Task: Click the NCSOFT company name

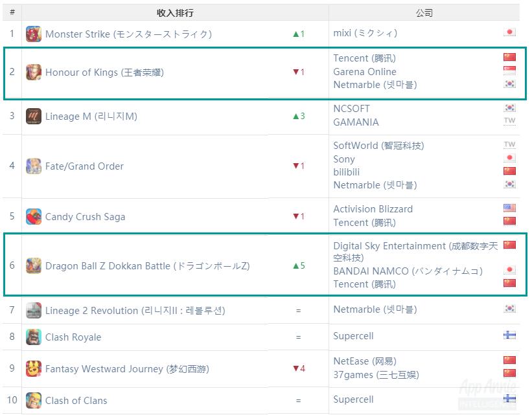Action: tap(351, 109)
